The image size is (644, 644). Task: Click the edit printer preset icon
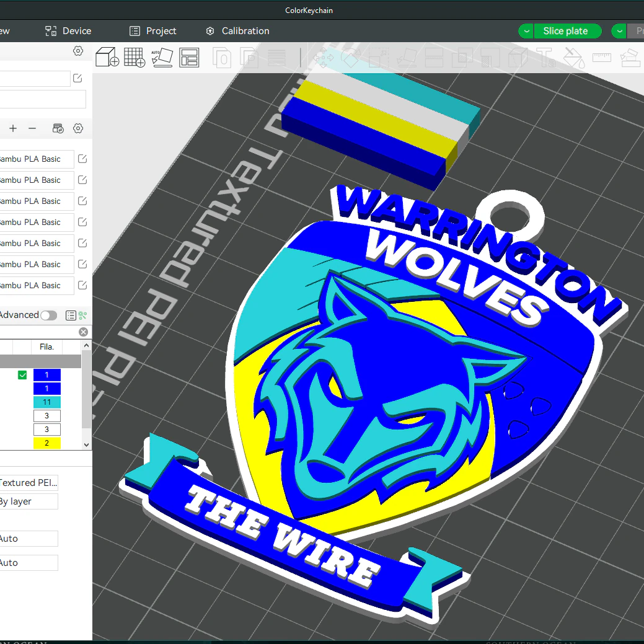pyautogui.click(x=77, y=78)
